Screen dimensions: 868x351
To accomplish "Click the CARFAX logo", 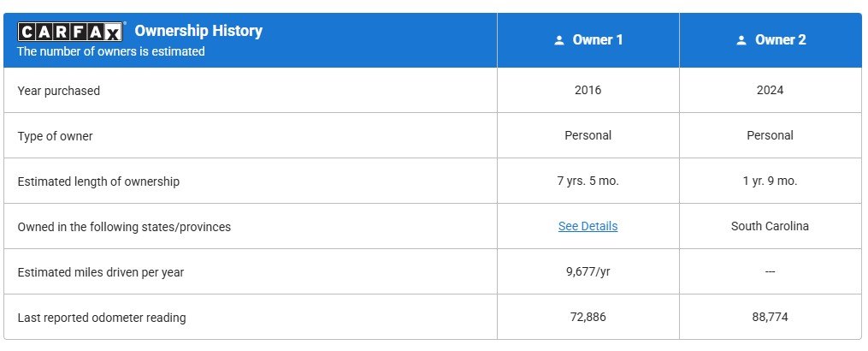I will [x=71, y=32].
